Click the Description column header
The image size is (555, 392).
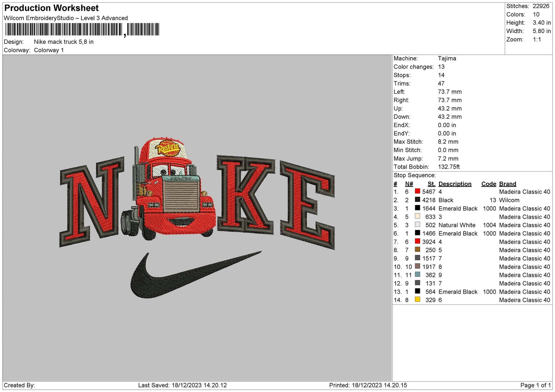pos(455,184)
